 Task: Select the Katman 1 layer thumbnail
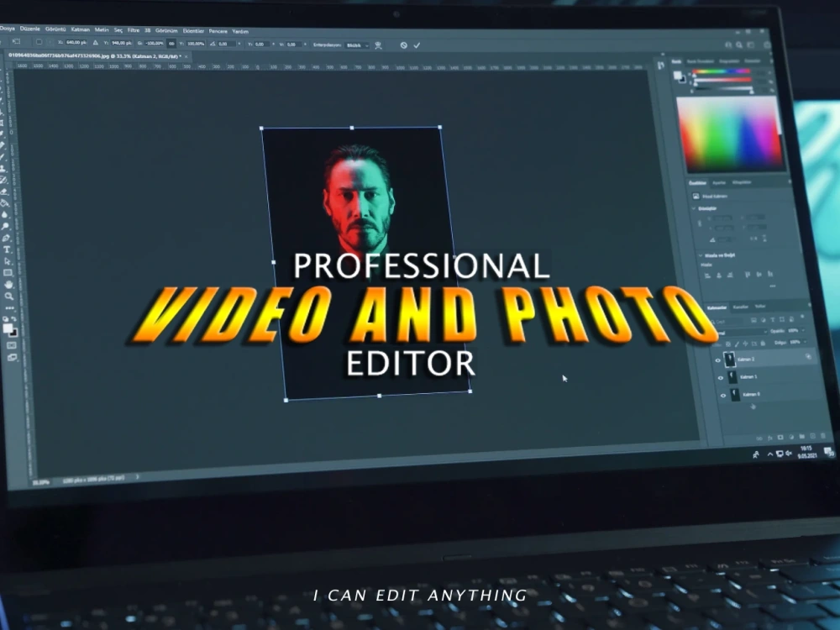click(732, 377)
